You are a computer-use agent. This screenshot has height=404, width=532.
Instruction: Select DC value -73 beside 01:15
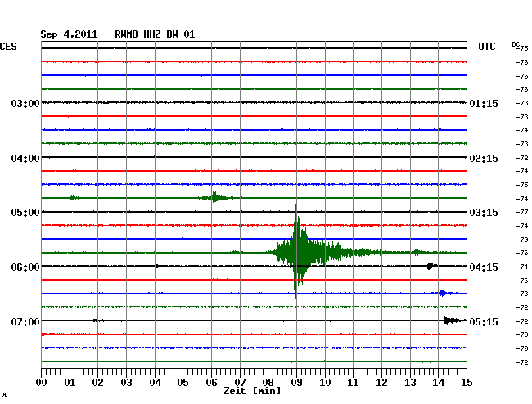pos(522,103)
